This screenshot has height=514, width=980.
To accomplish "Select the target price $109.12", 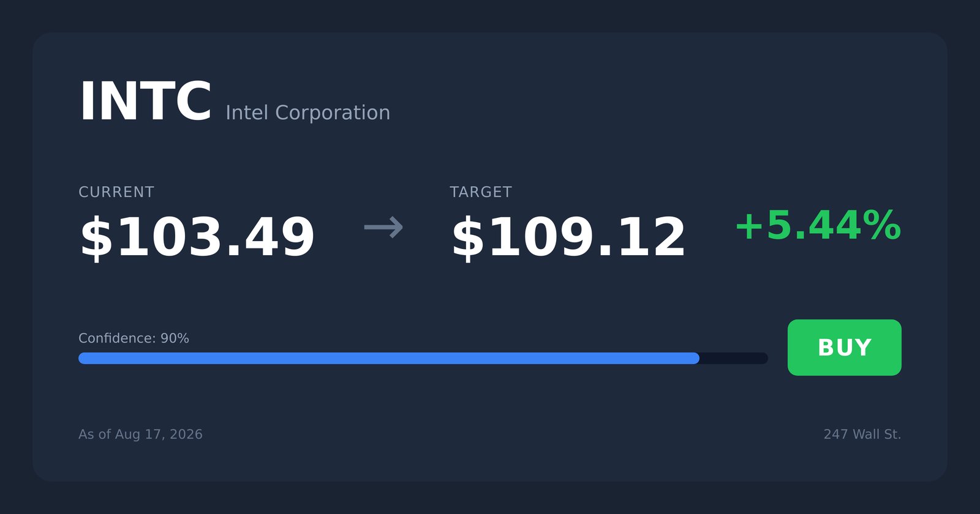I will (x=568, y=237).
